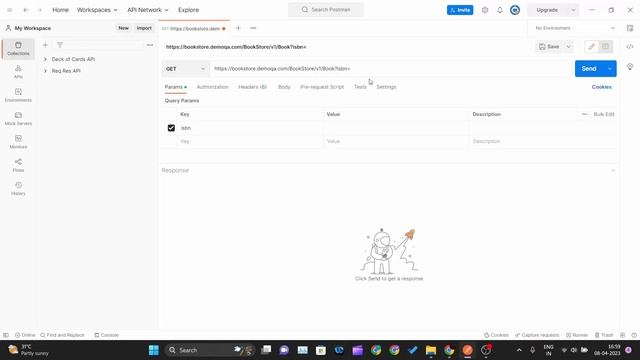Open the GET method dropdown
Viewport: 640px width, 360px height.
pyautogui.click(x=185, y=69)
